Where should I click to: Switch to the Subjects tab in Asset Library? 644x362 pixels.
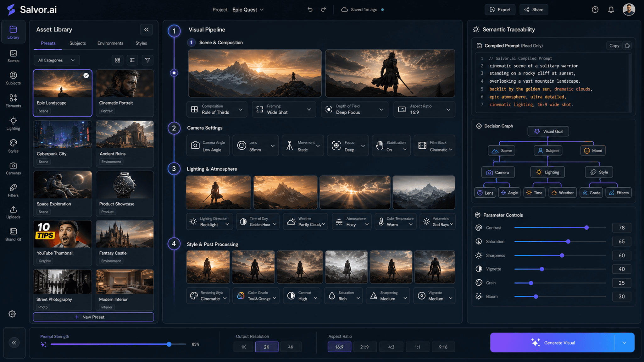click(x=78, y=43)
